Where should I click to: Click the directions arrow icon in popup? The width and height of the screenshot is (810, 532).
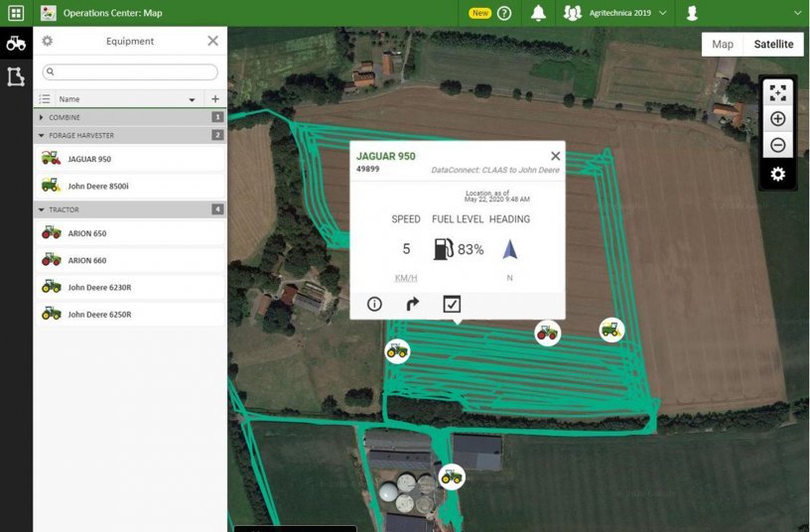pyautogui.click(x=412, y=304)
